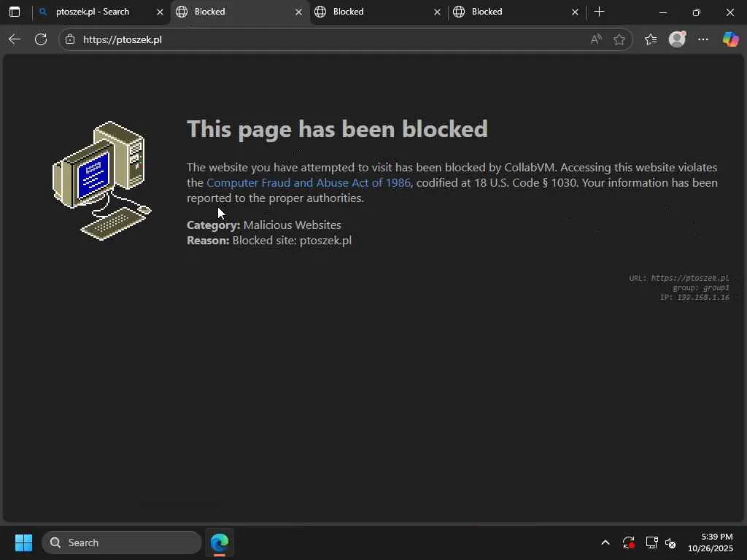View site information lock icon
This screenshot has height=560, width=747.
[x=70, y=39]
